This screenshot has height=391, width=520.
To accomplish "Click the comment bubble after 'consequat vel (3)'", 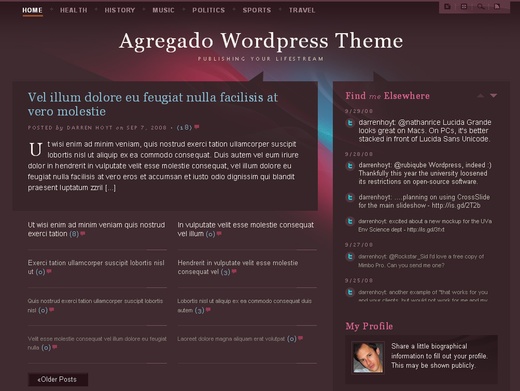I will point(234,271).
